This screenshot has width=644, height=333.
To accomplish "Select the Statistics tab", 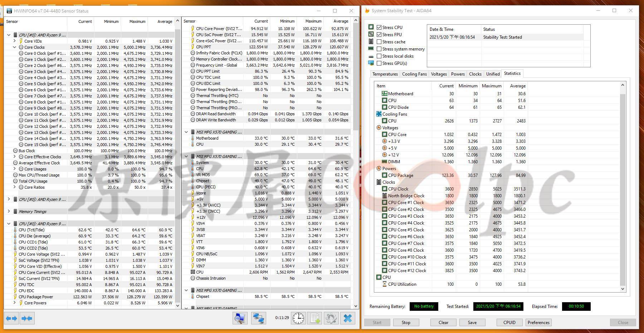I will click(512, 73).
